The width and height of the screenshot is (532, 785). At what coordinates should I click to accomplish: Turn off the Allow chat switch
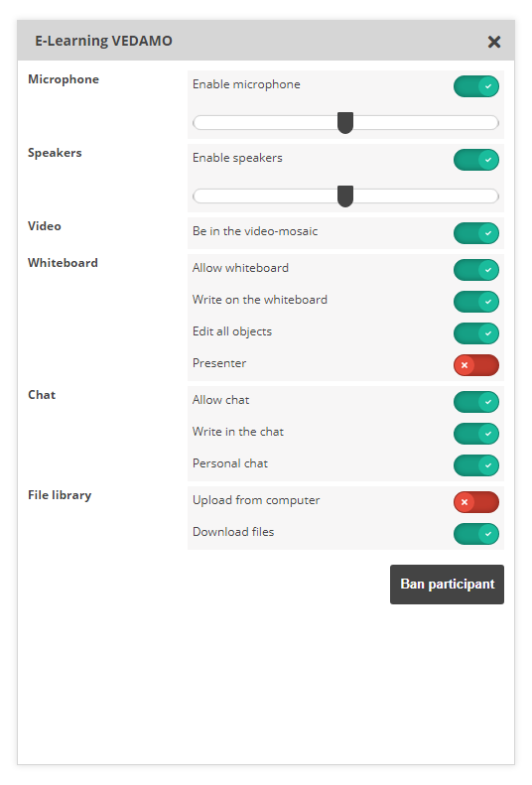[476, 402]
